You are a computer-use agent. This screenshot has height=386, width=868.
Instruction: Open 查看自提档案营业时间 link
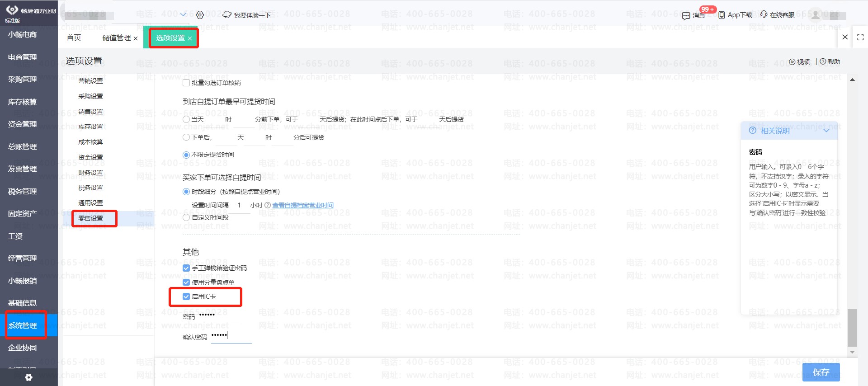point(303,205)
